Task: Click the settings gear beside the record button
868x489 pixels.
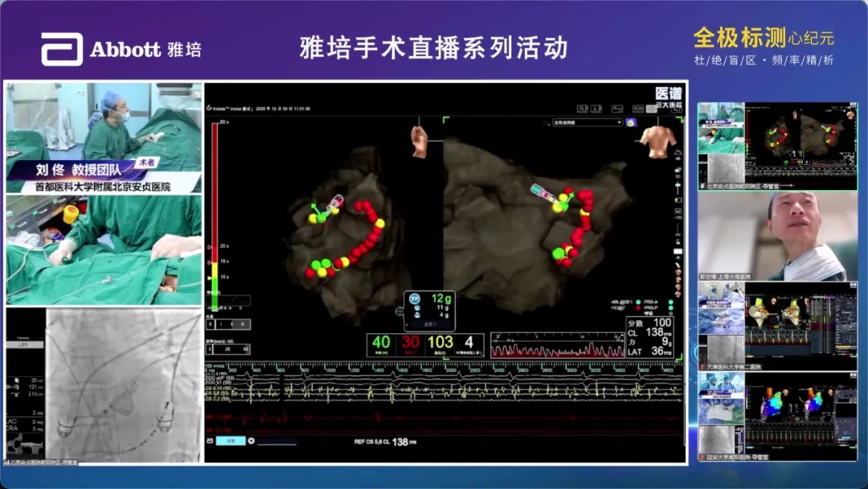Action: pyautogui.click(x=251, y=441)
